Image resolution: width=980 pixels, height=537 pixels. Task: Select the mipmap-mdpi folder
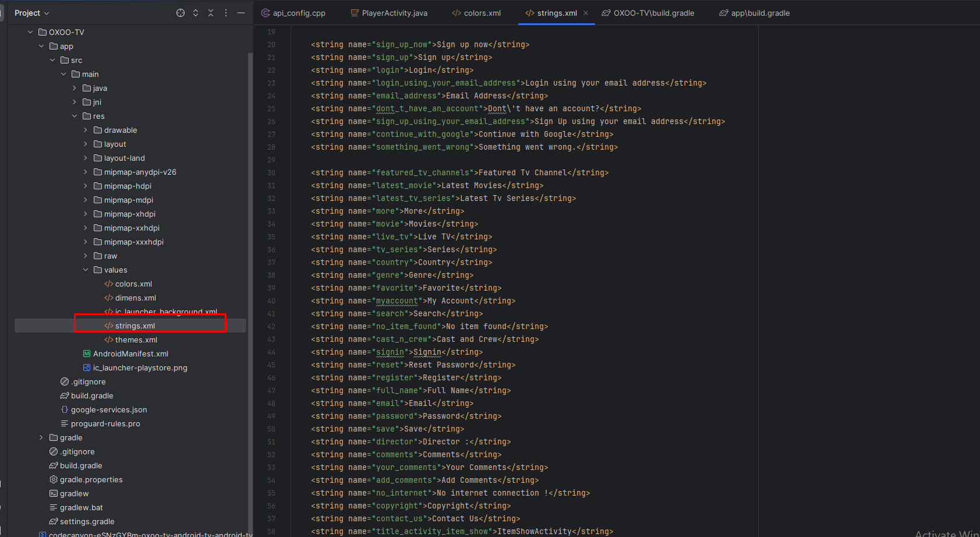coord(128,200)
